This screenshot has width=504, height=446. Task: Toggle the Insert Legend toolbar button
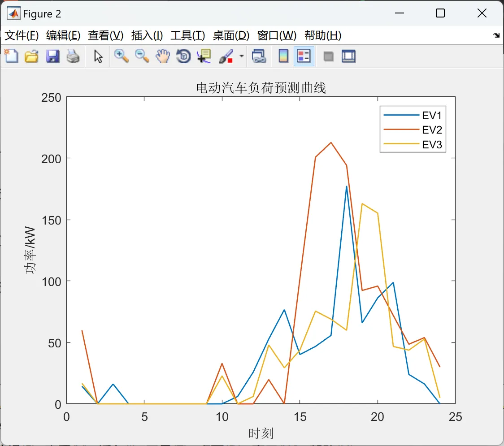304,56
